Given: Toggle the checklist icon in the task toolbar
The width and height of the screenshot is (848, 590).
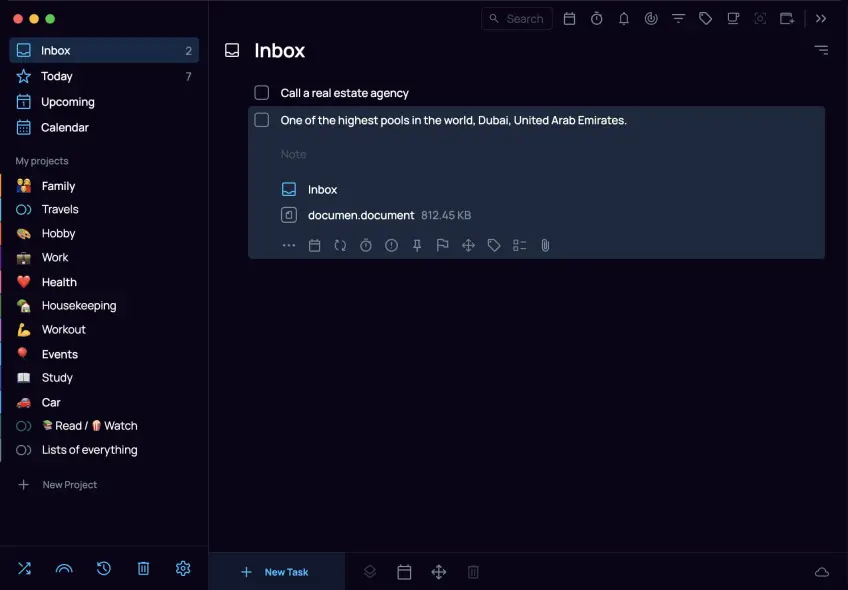Looking at the screenshot, I should pos(519,245).
